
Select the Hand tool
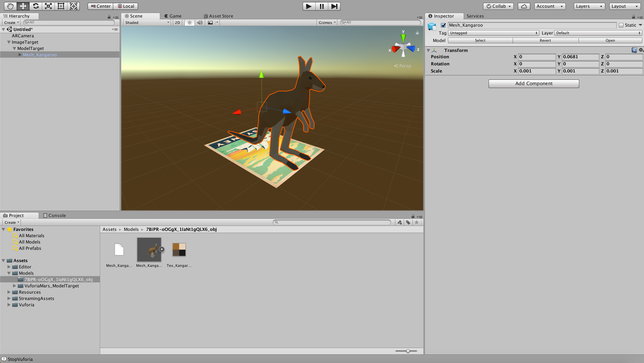click(x=10, y=6)
